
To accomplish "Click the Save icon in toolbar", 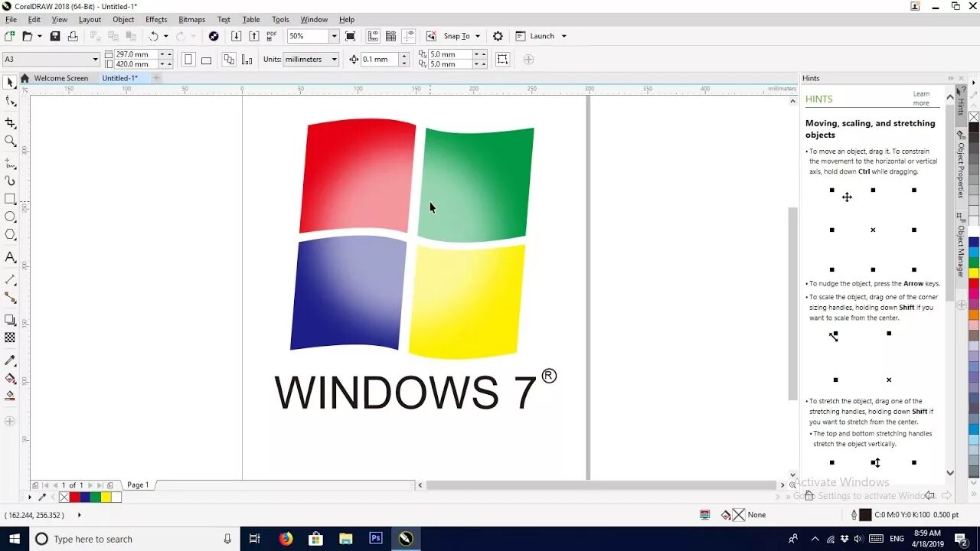I will (x=55, y=36).
